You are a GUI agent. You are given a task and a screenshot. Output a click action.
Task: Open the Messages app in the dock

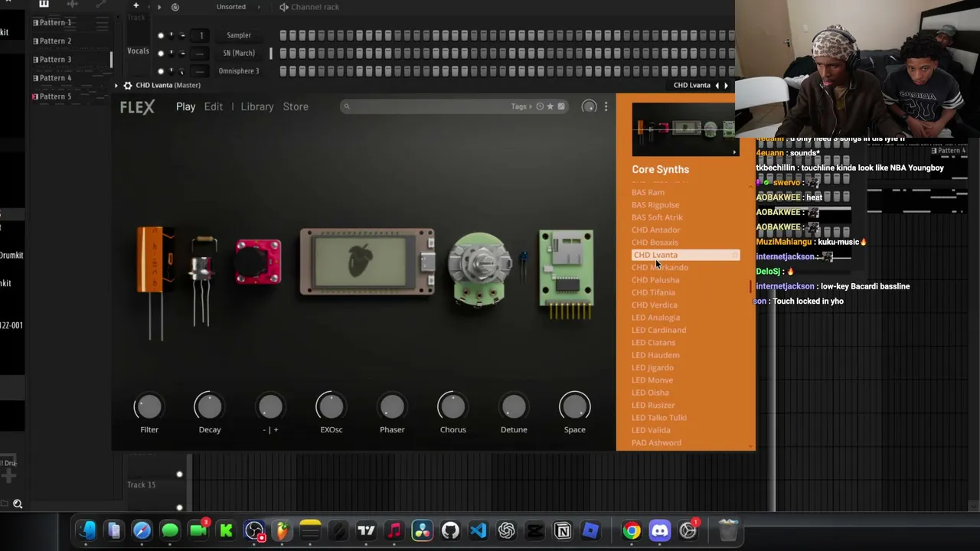click(170, 530)
